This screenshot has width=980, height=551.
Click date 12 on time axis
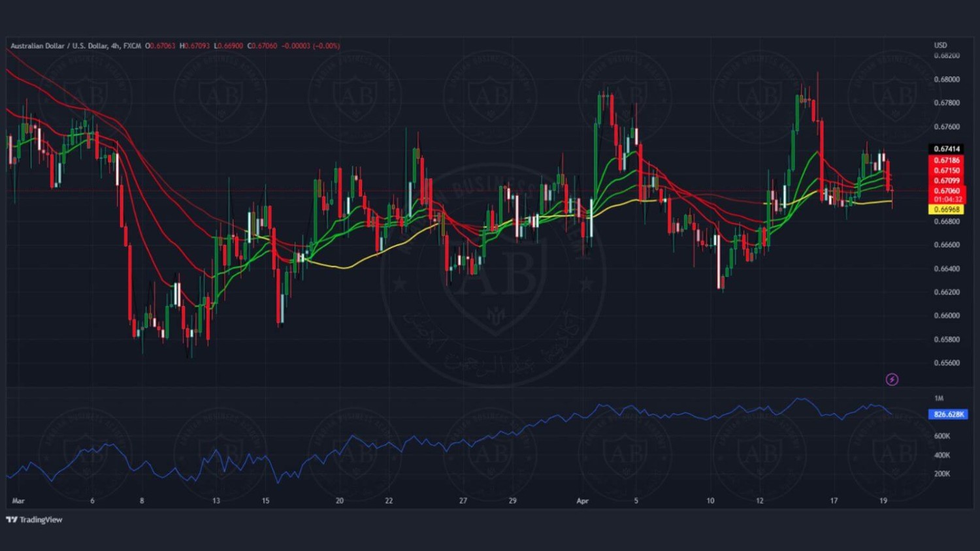tap(760, 501)
